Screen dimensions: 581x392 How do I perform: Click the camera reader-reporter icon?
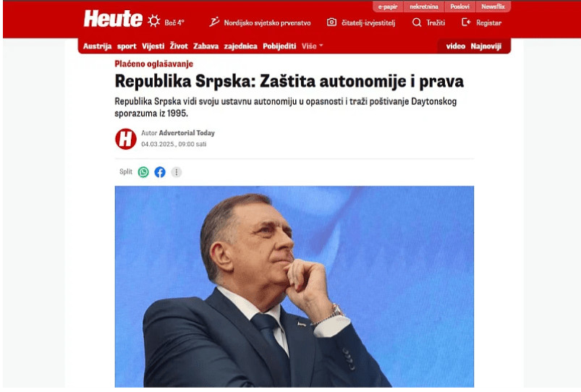pos(331,22)
